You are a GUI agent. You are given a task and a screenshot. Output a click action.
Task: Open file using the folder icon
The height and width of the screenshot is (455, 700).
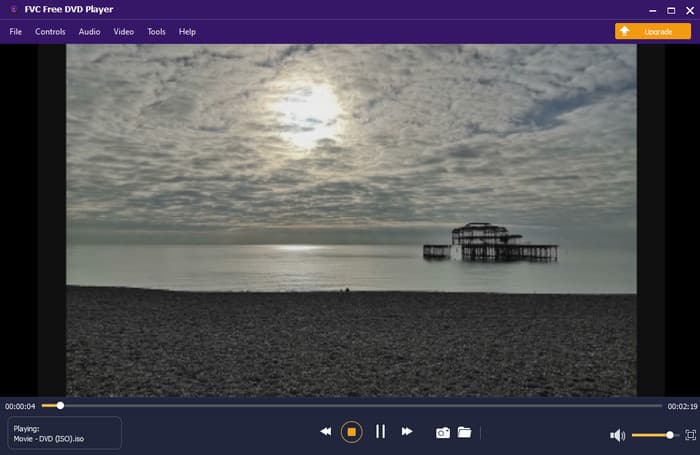[464, 432]
